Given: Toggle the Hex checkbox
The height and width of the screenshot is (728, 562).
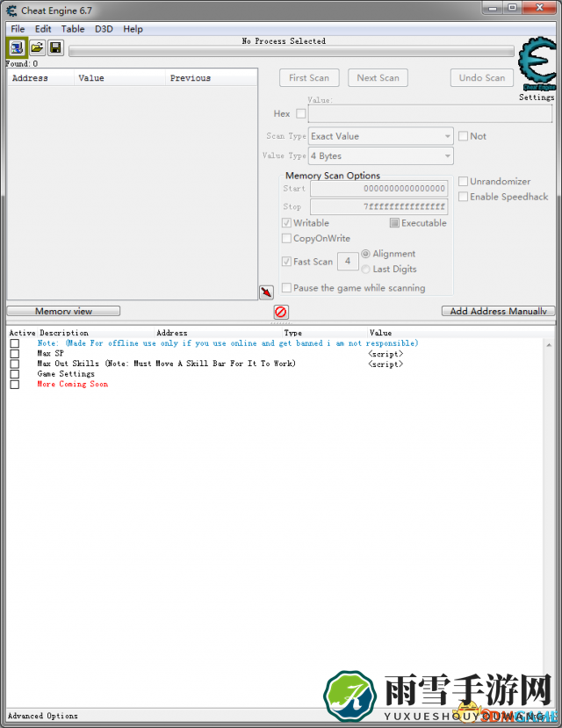Looking at the screenshot, I should (x=301, y=113).
